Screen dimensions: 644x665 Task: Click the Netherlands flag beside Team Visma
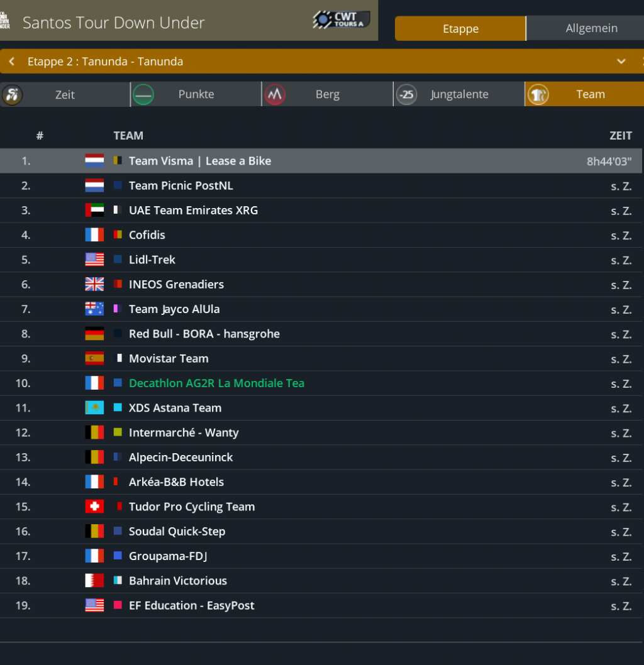coord(94,161)
